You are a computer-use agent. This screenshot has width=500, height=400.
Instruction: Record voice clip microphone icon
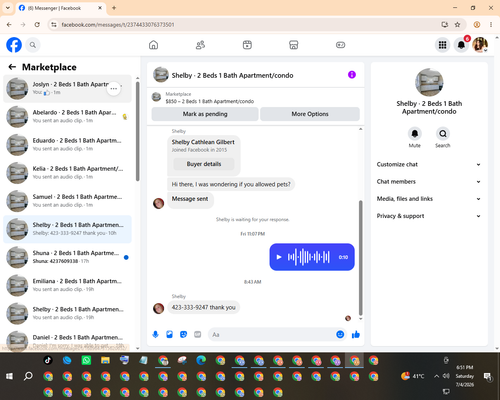[155, 334]
